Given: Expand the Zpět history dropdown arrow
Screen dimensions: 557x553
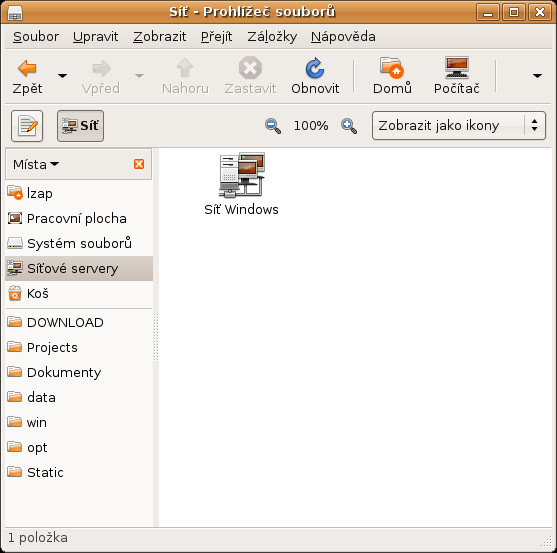Looking at the screenshot, I should [63, 76].
